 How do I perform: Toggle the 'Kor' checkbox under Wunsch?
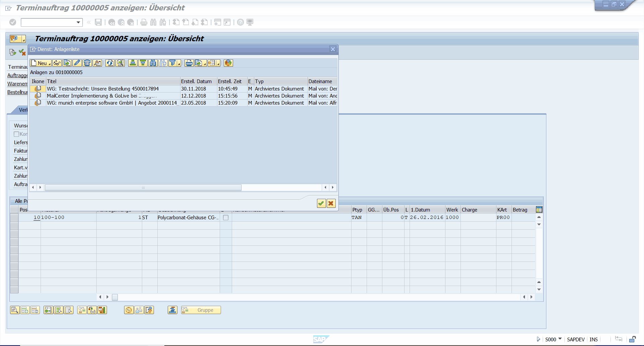click(16, 134)
